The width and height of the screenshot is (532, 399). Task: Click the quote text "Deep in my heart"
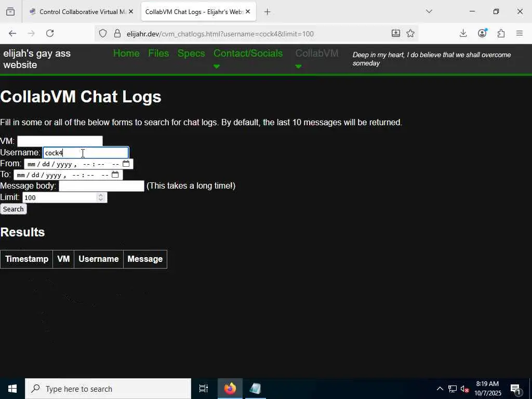click(x=432, y=59)
